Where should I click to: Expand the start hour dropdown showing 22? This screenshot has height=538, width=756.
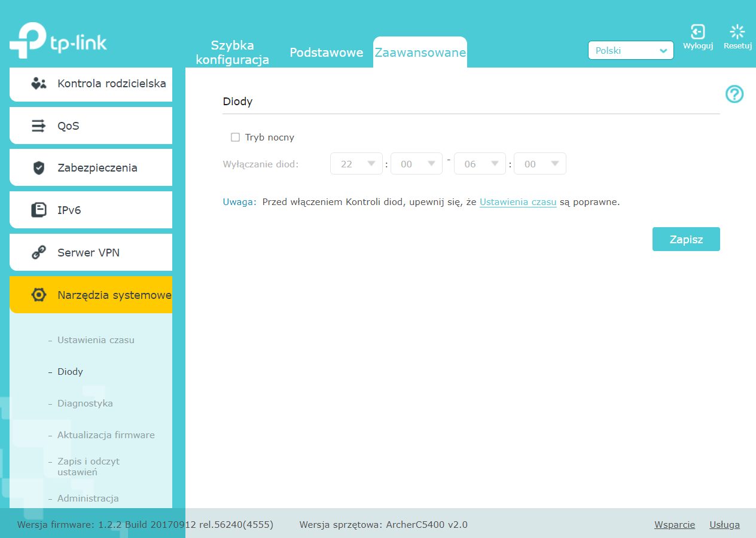coord(356,164)
